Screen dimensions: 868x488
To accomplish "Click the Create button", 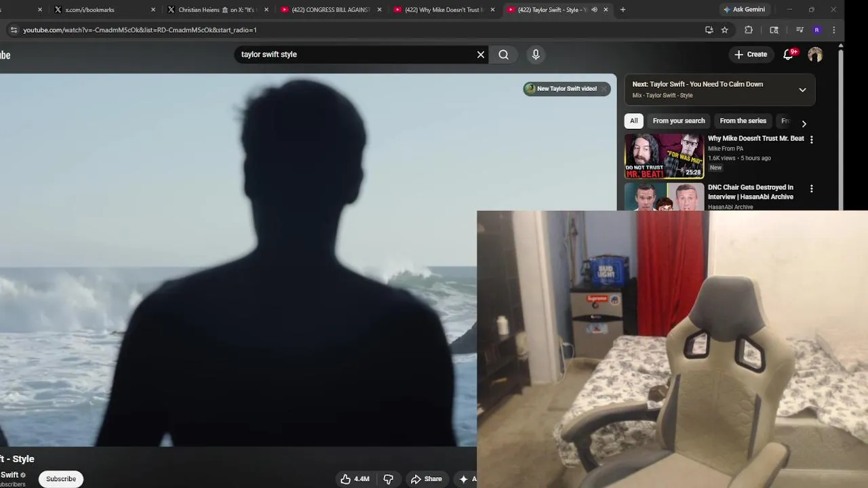I will (x=750, y=54).
